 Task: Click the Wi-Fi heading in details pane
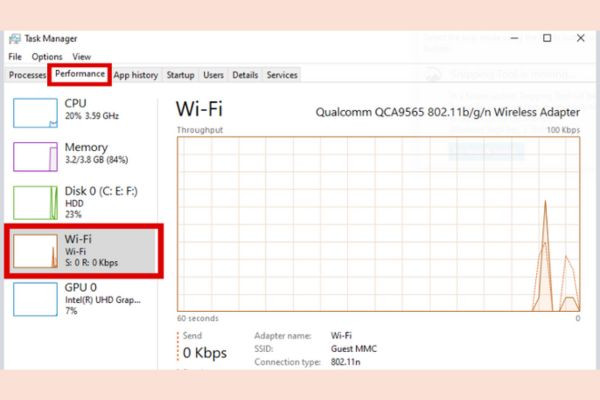point(199,109)
